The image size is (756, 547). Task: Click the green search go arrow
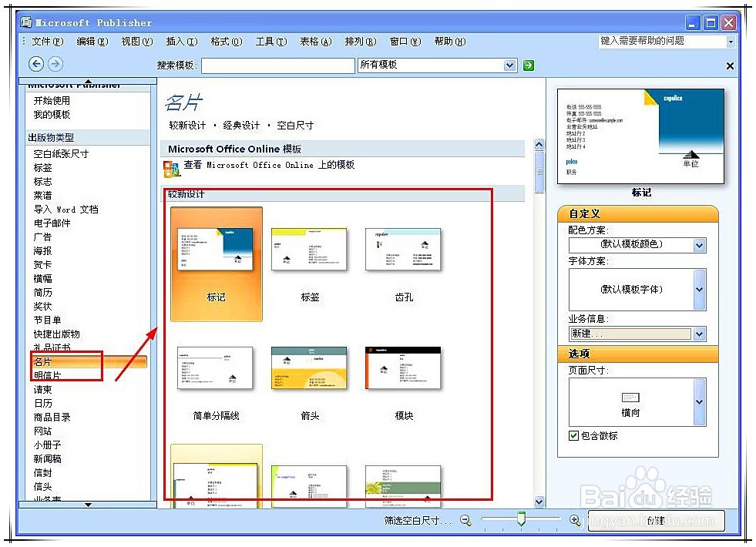529,65
